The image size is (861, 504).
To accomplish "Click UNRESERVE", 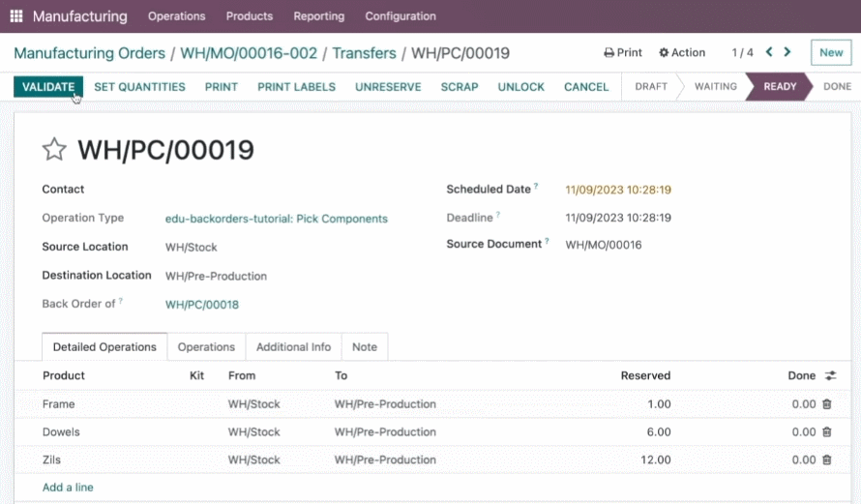I will [x=388, y=87].
